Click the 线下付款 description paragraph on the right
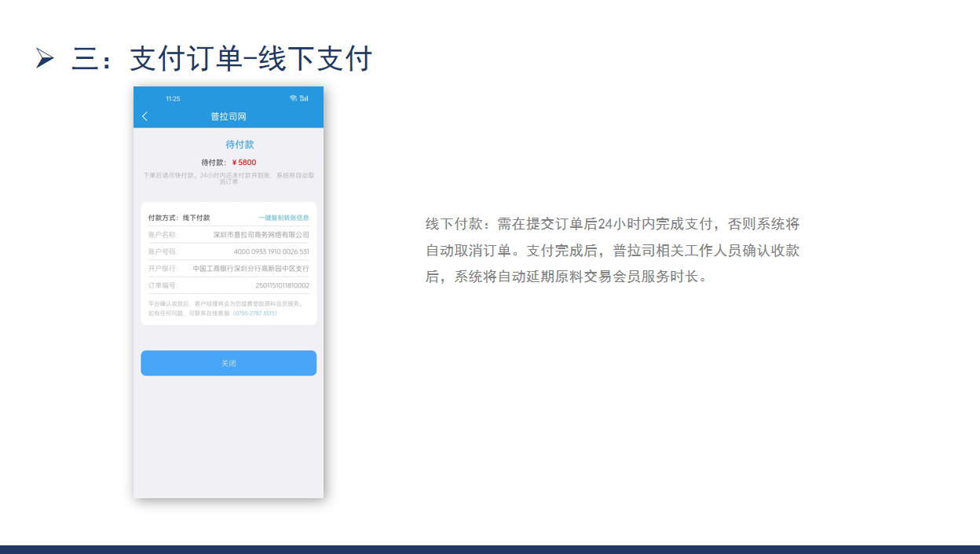 point(612,251)
